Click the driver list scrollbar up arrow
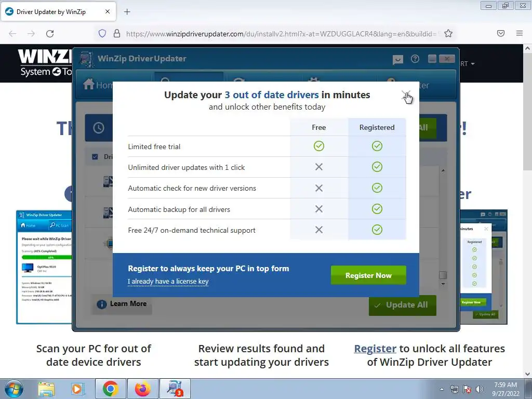 point(443,170)
